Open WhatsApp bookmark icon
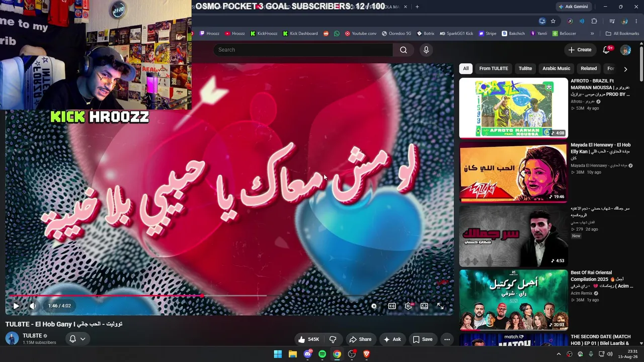The width and height of the screenshot is (644, 362). click(337, 34)
